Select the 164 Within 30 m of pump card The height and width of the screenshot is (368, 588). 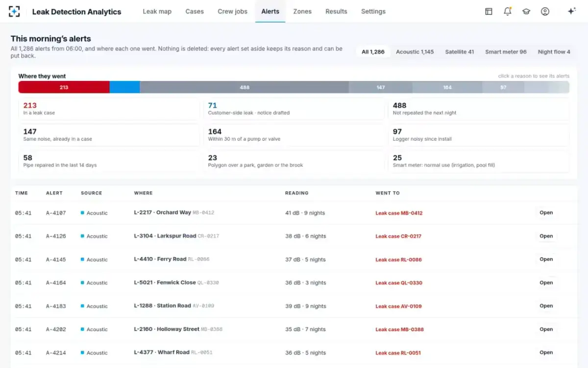(x=294, y=135)
